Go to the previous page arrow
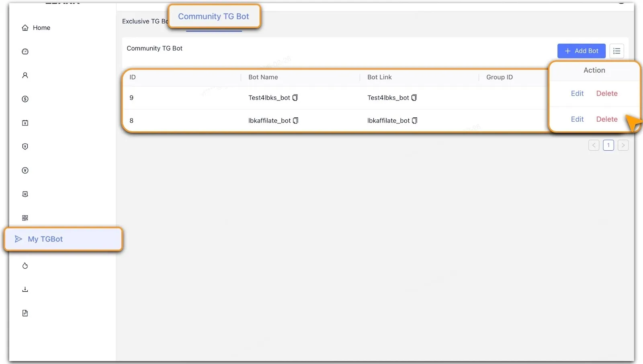This screenshot has width=643, height=364. click(594, 145)
